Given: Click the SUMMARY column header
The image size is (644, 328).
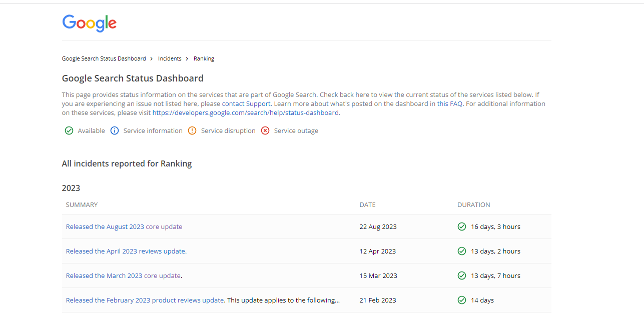Looking at the screenshot, I should click(x=82, y=204).
